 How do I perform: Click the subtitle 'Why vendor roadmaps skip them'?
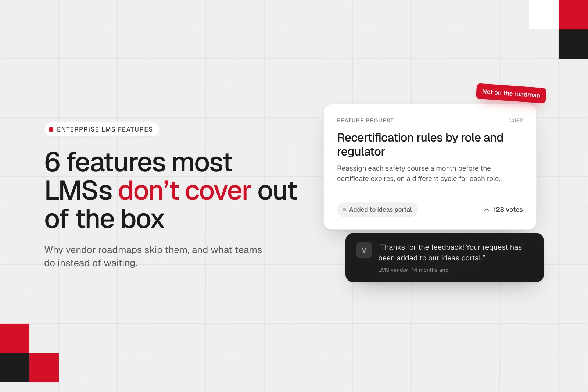click(x=116, y=250)
